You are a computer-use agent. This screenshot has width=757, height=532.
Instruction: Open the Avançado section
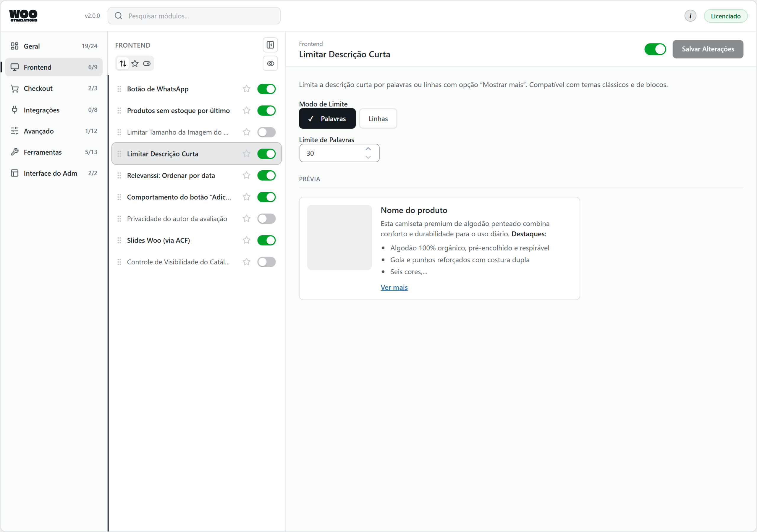click(x=54, y=131)
